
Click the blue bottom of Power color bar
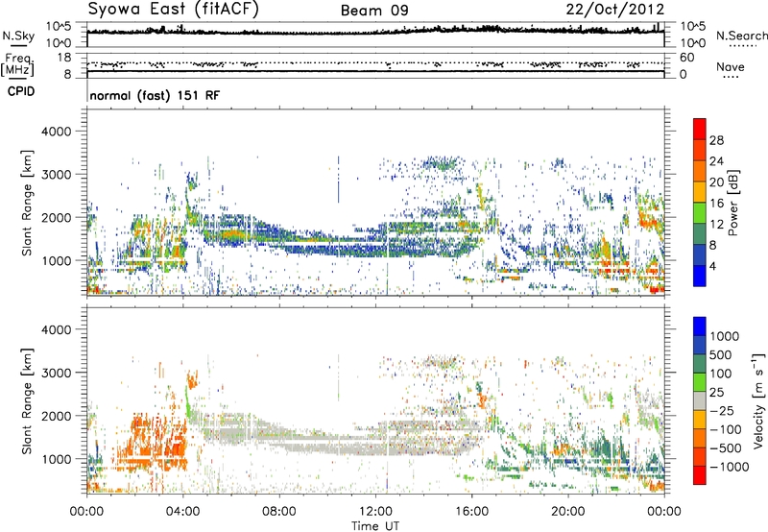point(700,276)
